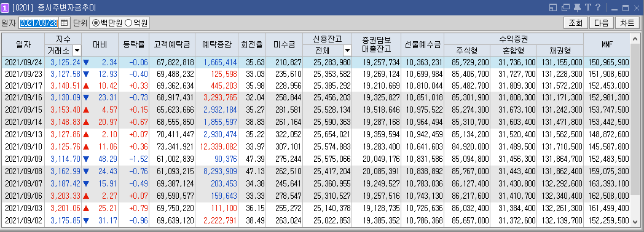Click credit balance value 25,654,021
This screenshot has height=232, width=644.
click(x=332, y=134)
